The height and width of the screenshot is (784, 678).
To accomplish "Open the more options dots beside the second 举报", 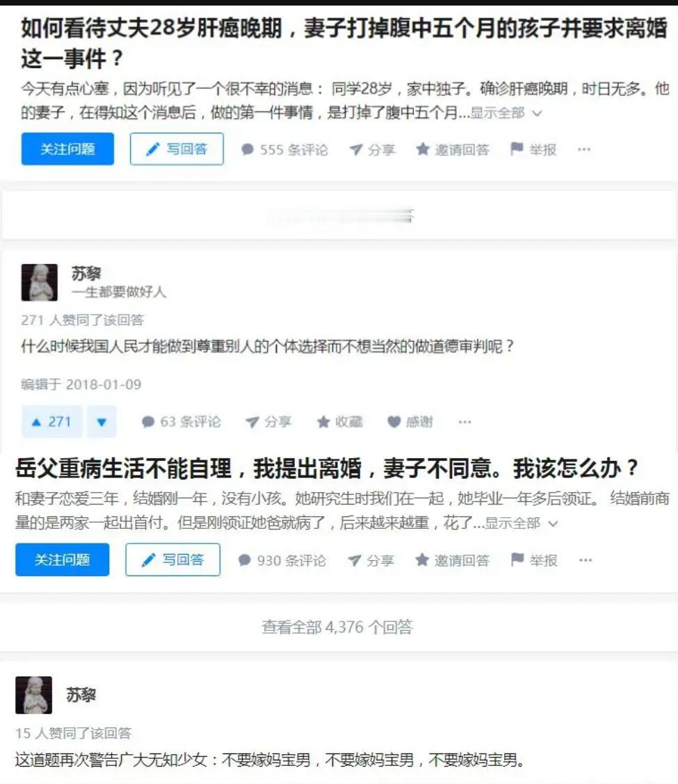I will tap(586, 560).
